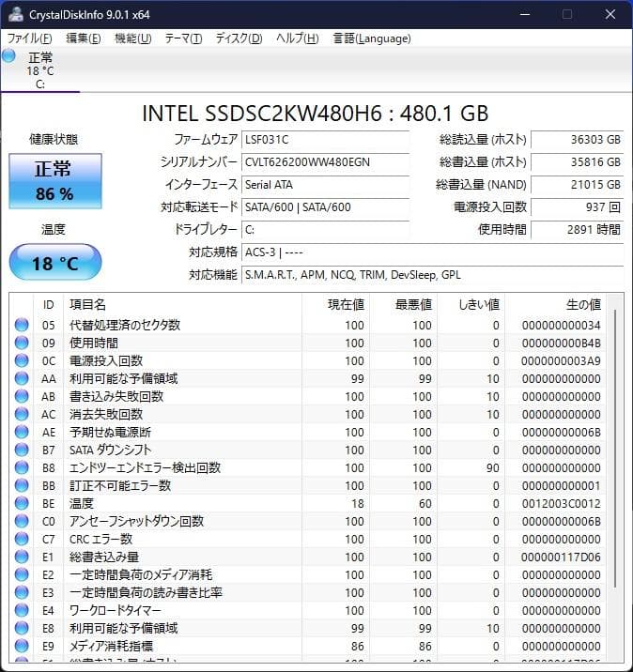Screen dimensions: 633x672
Task: Click status orb for E3 一定時間負荷の読み書き比率
Action: 22,592
